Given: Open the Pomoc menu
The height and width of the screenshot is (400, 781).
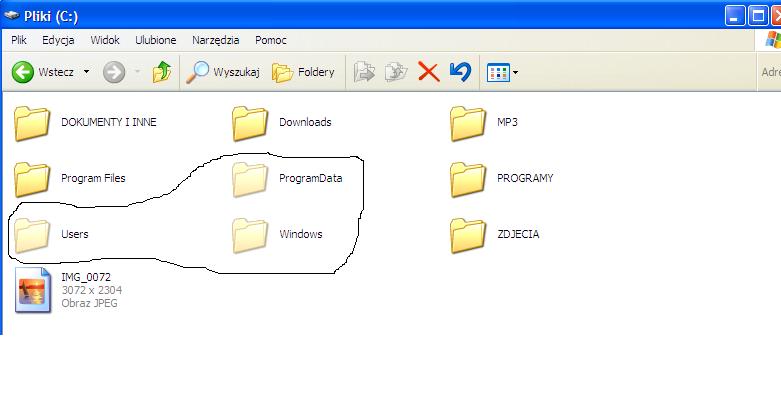Looking at the screenshot, I should pyautogui.click(x=271, y=40).
